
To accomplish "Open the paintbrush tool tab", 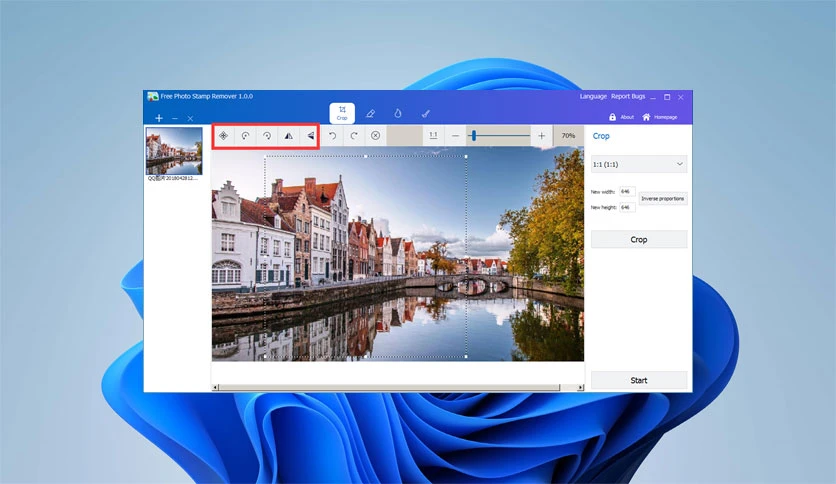I will tap(425, 114).
